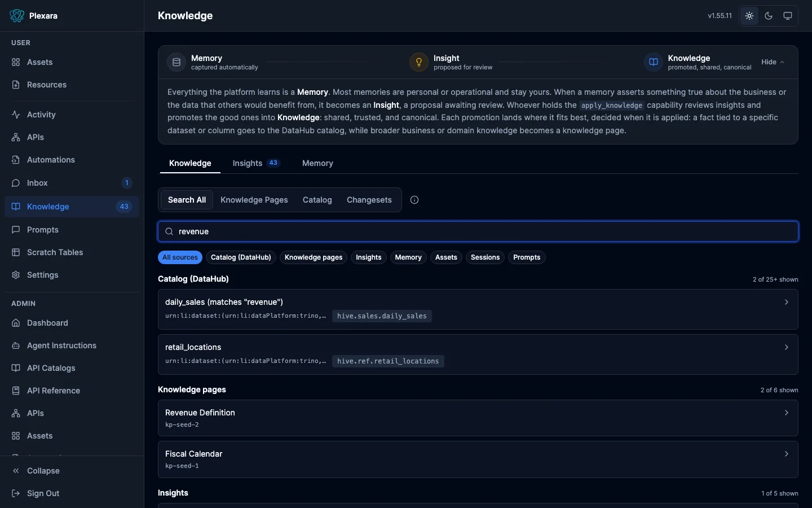Viewport: 812px width, 508px height.
Task: Select Changesets sub-tab
Action: [x=369, y=200]
